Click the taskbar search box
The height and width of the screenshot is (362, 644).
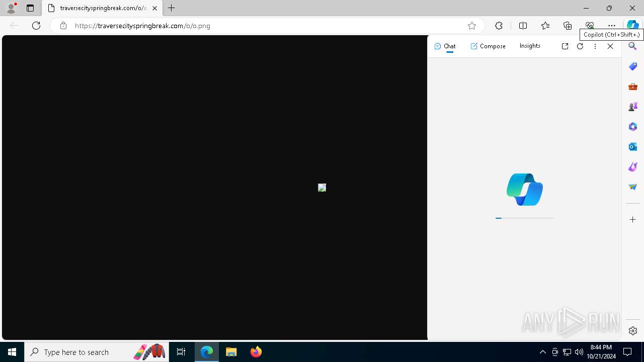click(x=97, y=352)
